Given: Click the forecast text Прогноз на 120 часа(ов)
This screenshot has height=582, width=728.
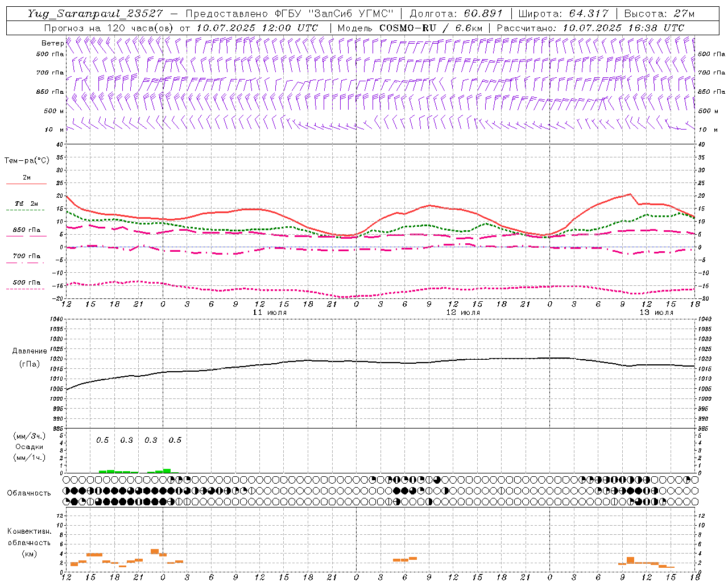Looking at the screenshot, I should pos(109,28).
